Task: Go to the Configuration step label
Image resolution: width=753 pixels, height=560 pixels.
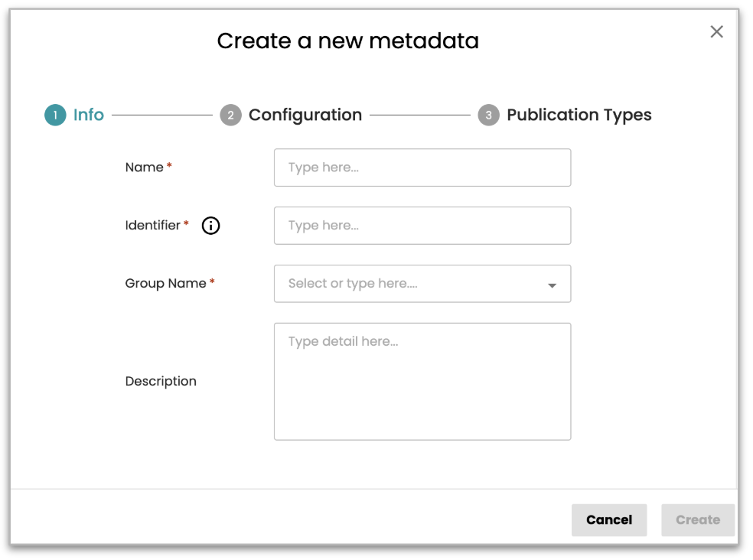Action: coord(305,115)
